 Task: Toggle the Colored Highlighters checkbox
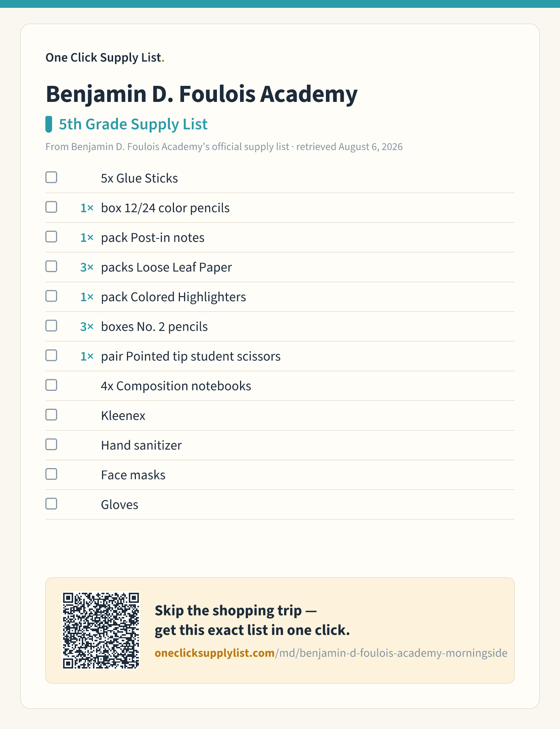pos(51,296)
